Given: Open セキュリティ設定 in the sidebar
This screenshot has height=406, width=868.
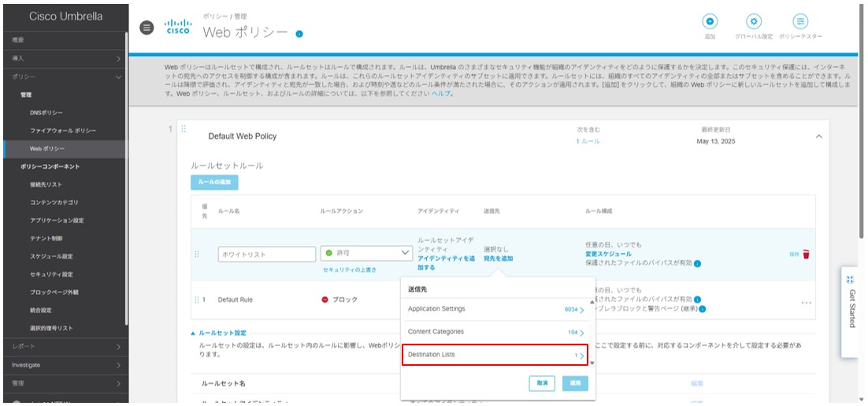Looking at the screenshot, I should pos(51,274).
